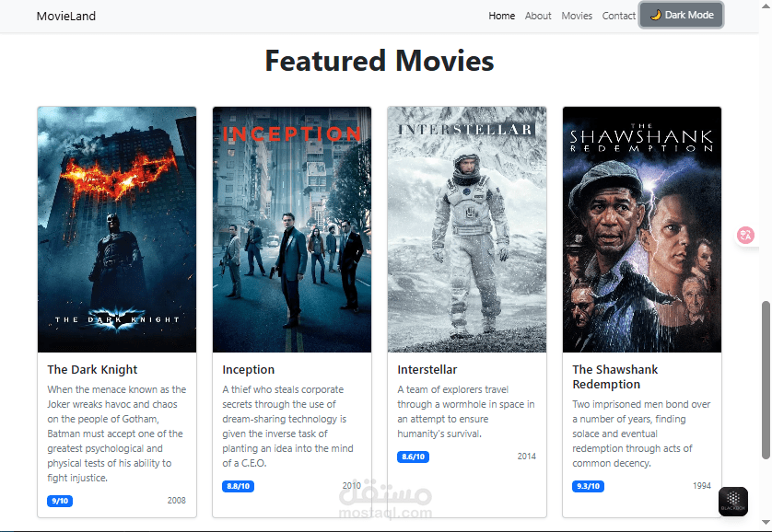Select The Shawshank Redemption poster image

click(x=642, y=229)
